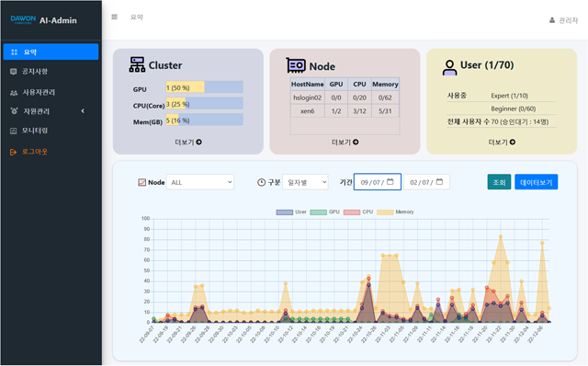
Task: Click the xen6 memory value 5/31
Action: [385, 111]
